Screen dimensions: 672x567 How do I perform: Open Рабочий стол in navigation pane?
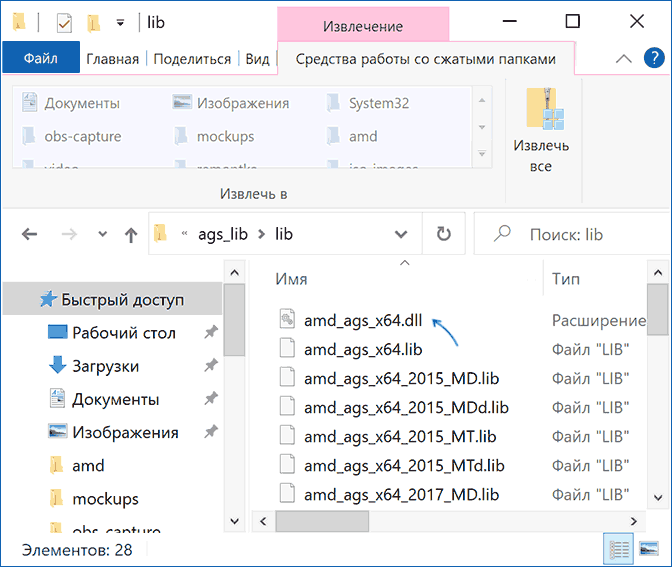(x=111, y=333)
